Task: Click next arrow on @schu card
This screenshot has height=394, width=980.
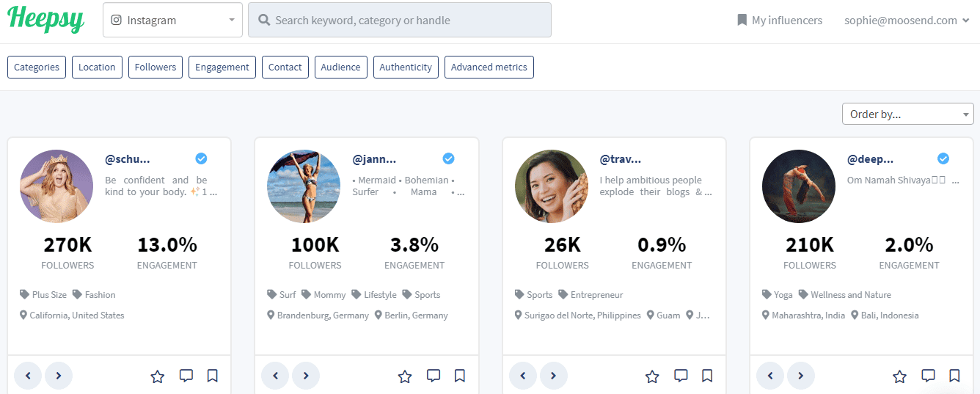Action: pos(59,376)
